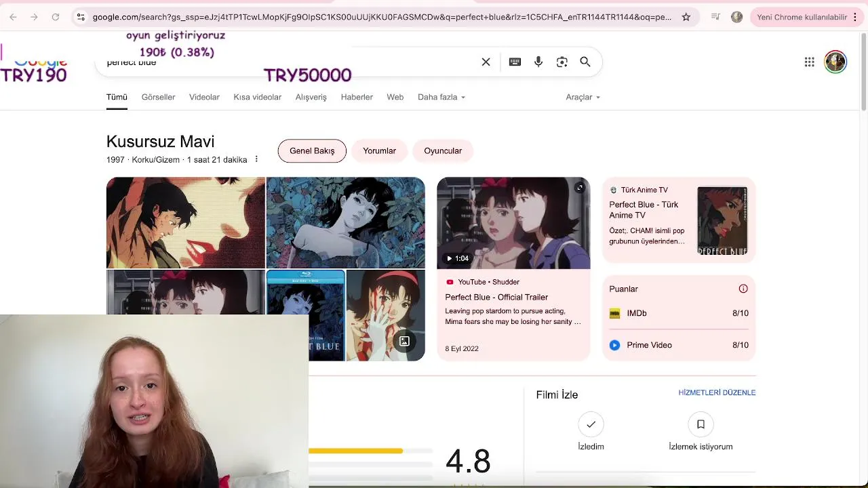The image size is (868, 488).
Task: Expand the Daha fazla dropdown
Action: click(x=441, y=97)
